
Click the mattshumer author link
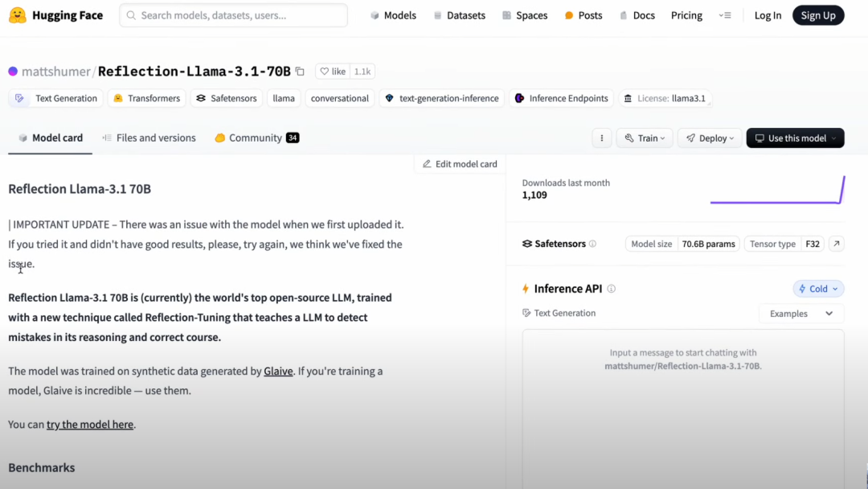point(56,72)
